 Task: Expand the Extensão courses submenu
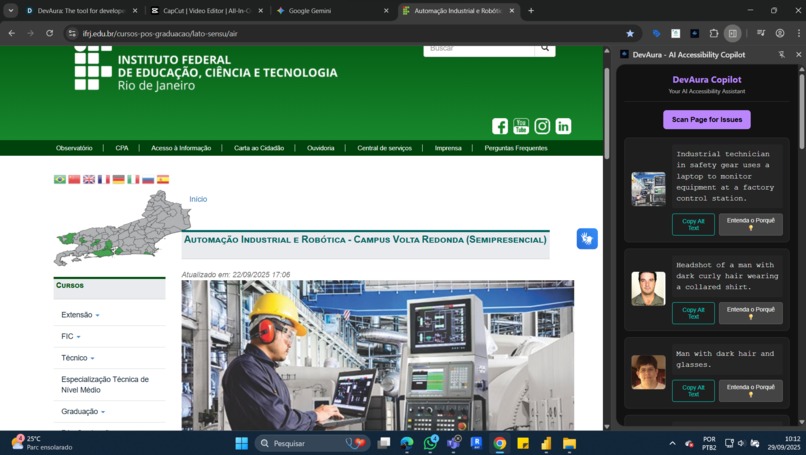(x=80, y=315)
